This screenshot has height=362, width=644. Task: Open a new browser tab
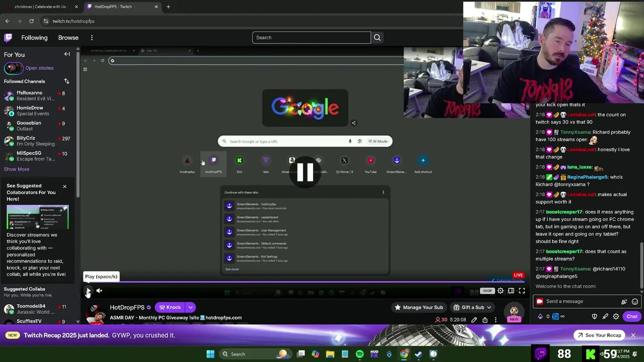pos(168,7)
